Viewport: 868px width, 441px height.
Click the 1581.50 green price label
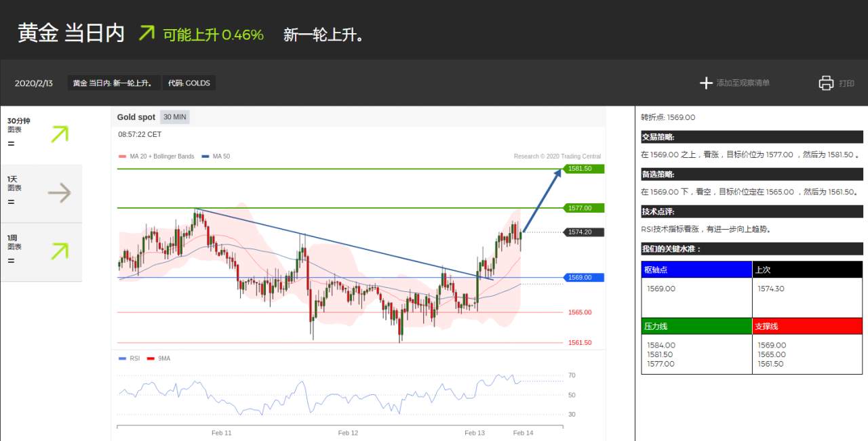[583, 169]
